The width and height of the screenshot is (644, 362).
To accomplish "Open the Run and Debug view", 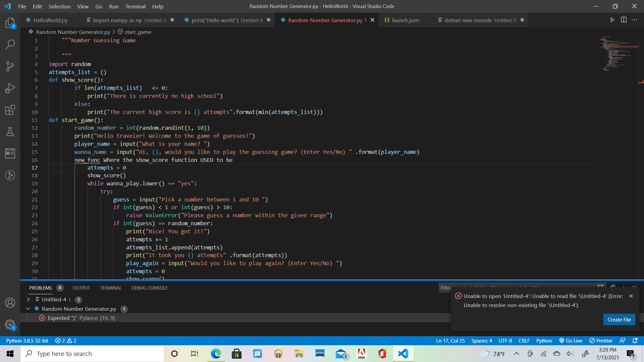I will [10, 88].
